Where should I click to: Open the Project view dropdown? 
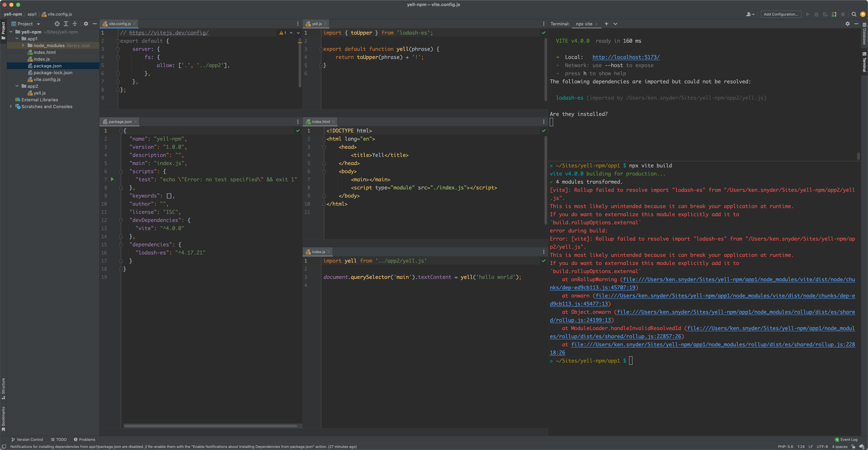[26, 24]
